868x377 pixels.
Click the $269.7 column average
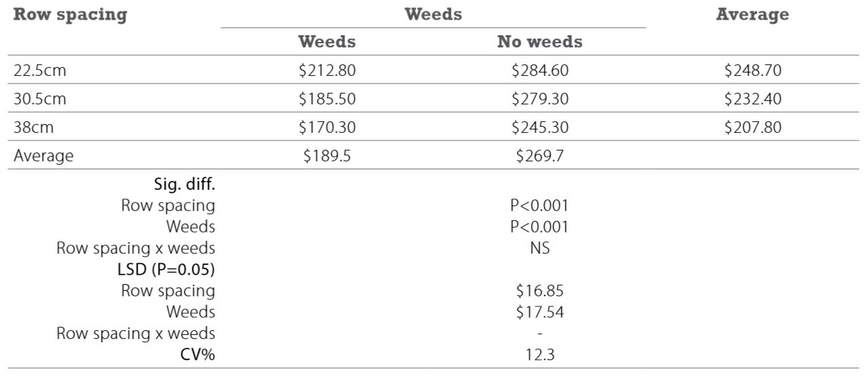point(540,156)
